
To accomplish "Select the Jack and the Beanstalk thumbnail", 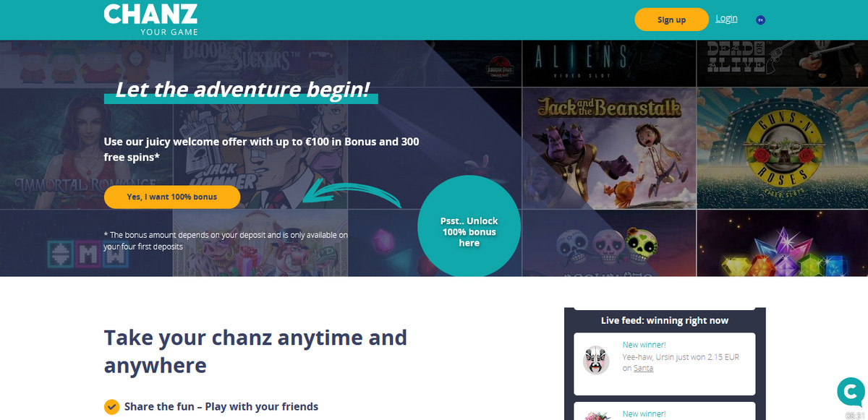I will coord(609,148).
